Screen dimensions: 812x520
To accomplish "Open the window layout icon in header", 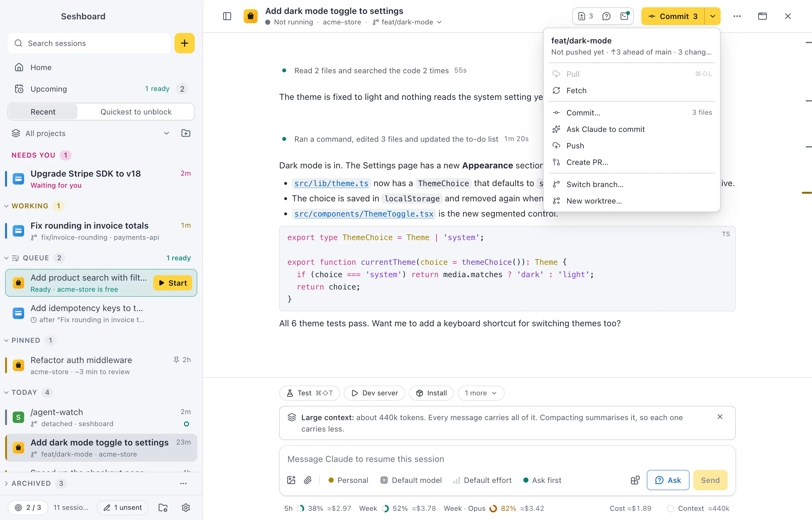I will click(x=762, y=16).
